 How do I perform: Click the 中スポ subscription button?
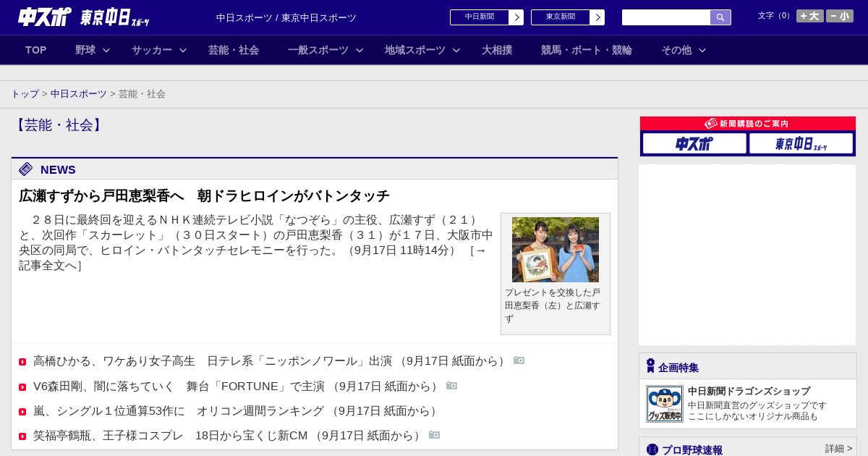point(694,143)
